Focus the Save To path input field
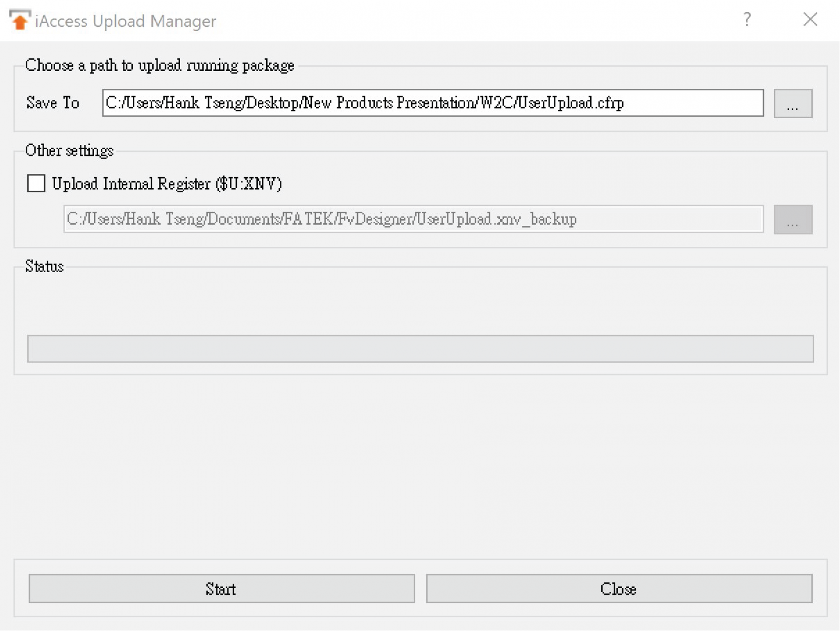The width and height of the screenshot is (840, 631). (433, 103)
